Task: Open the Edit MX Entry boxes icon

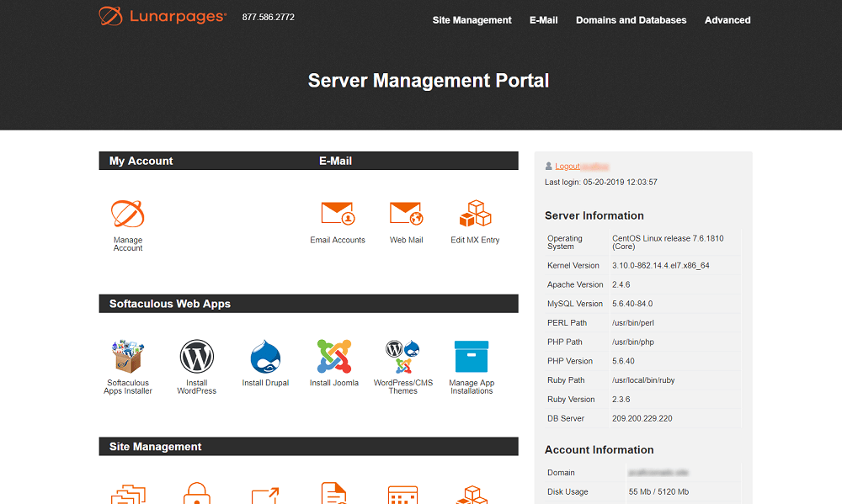Action: (475, 214)
